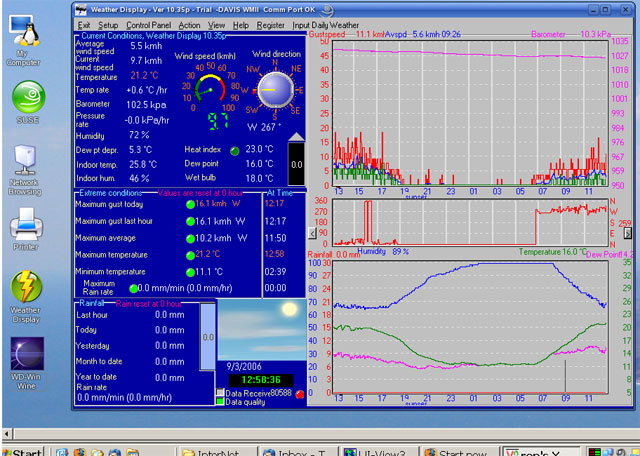
Task: Click the sunny sky weather image
Action: coord(262,329)
